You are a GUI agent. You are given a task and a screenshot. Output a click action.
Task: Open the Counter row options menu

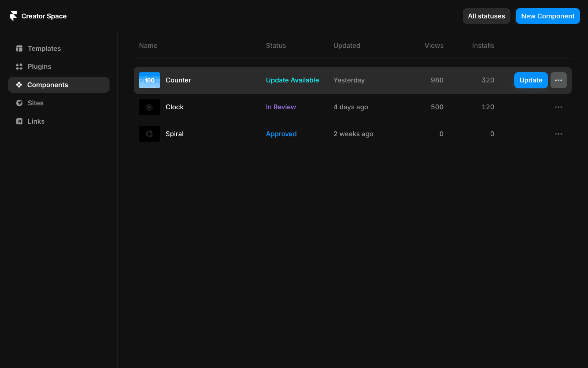click(x=558, y=80)
